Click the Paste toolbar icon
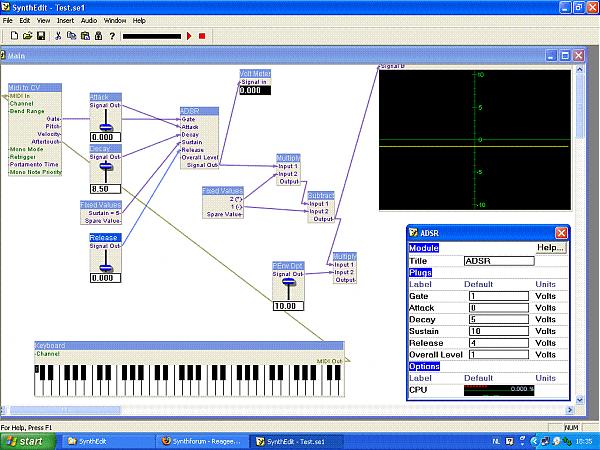Screen dimensions: 600x450 85,36
